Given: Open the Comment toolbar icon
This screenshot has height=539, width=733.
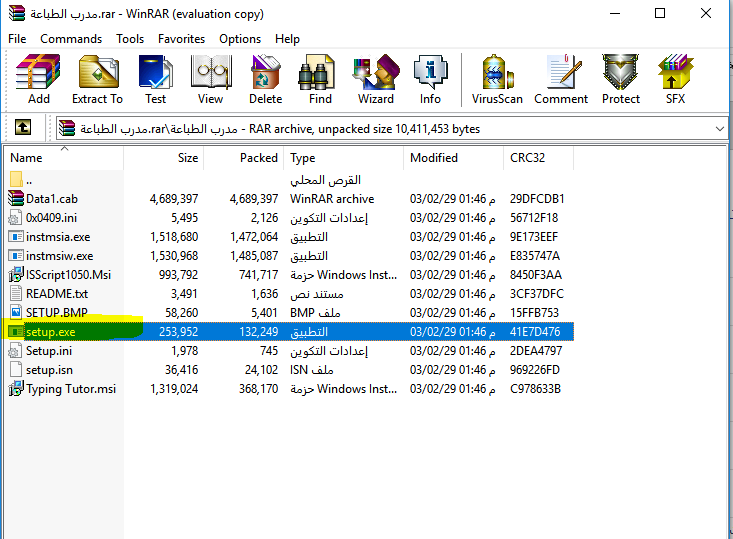Looking at the screenshot, I should tap(563, 72).
